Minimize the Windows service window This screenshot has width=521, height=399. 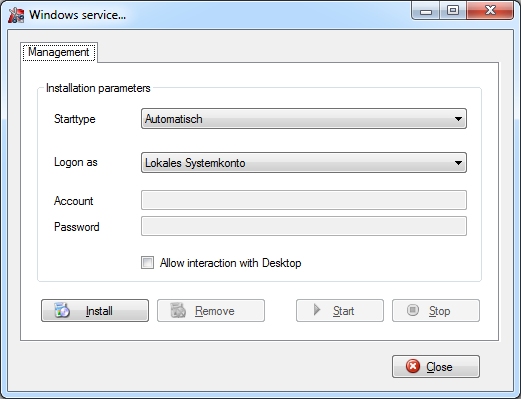pos(426,11)
